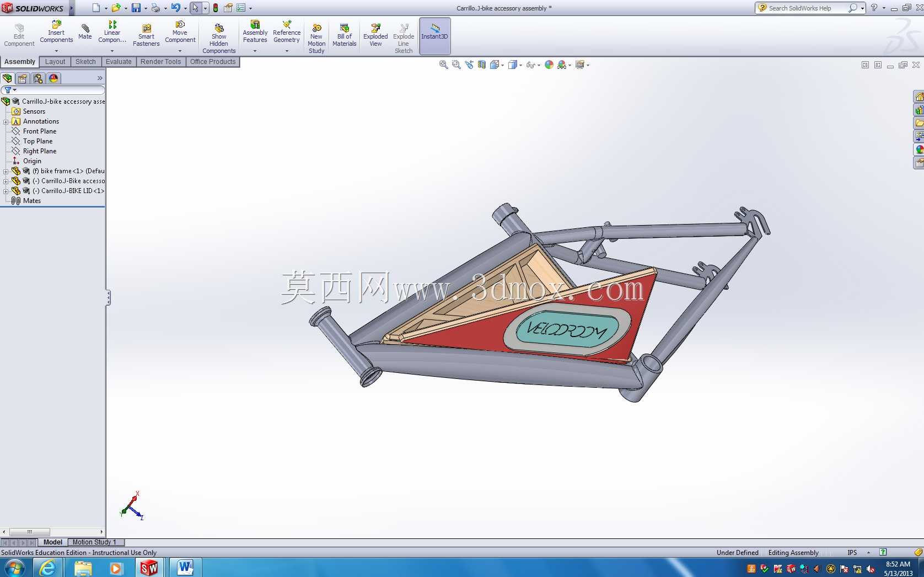This screenshot has height=577, width=924.
Task: Open the View Orientation dropdown arrow
Action: (503, 65)
